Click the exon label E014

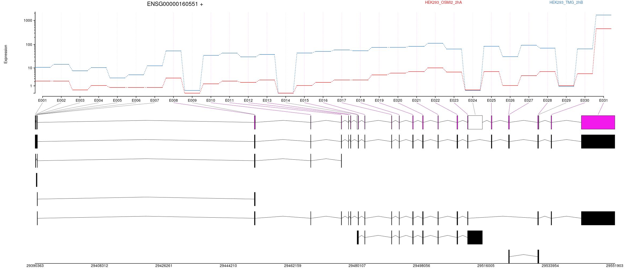point(286,101)
